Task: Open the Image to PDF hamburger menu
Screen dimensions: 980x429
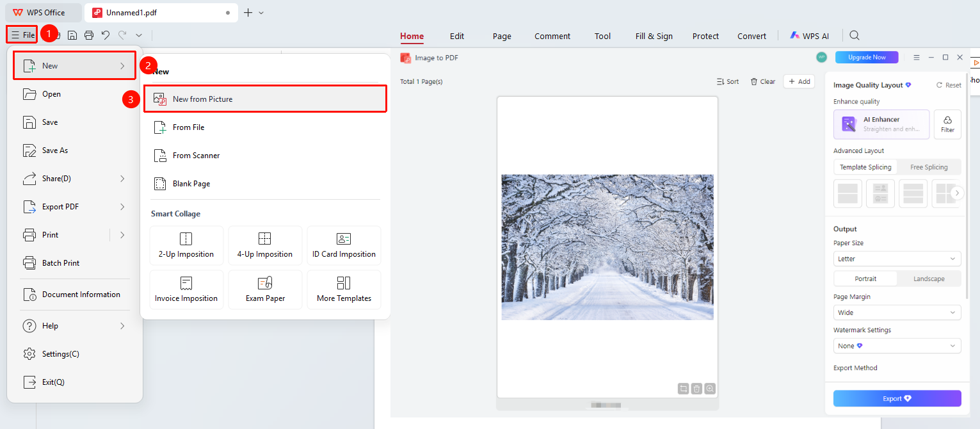Action: tap(917, 58)
